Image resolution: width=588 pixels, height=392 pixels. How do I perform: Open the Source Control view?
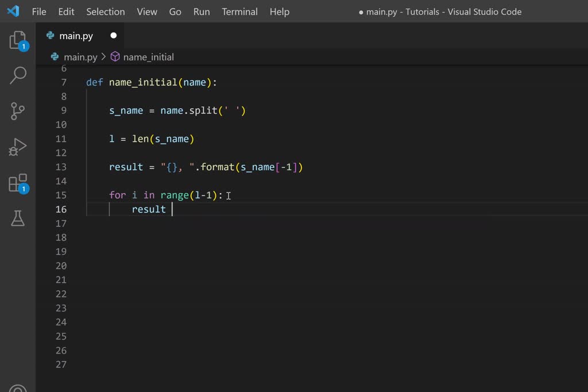pyautogui.click(x=17, y=111)
